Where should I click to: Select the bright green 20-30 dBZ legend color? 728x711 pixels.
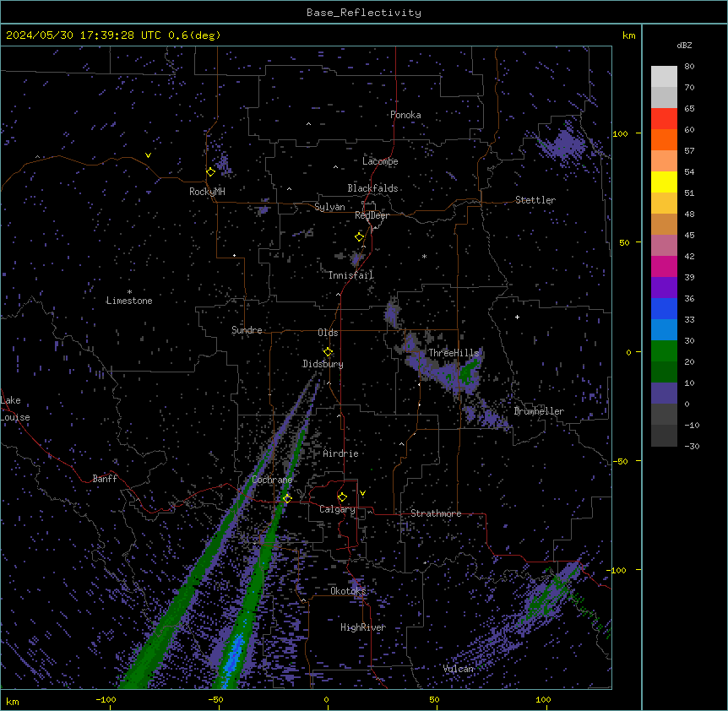coord(664,351)
